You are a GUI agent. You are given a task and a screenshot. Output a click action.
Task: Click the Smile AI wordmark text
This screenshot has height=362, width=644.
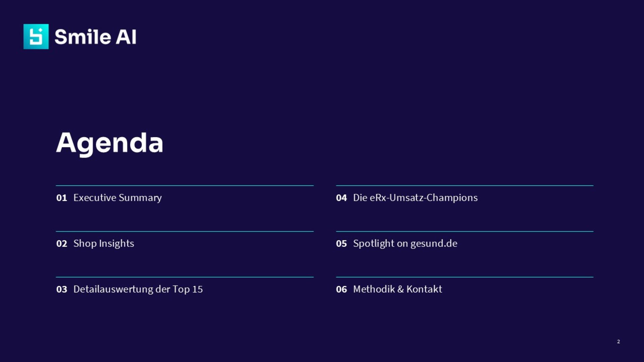[95, 37]
